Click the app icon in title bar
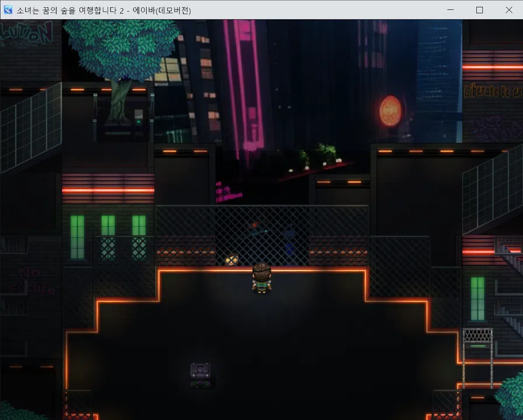The height and width of the screenshot is (420, 523). click(8, 10)
